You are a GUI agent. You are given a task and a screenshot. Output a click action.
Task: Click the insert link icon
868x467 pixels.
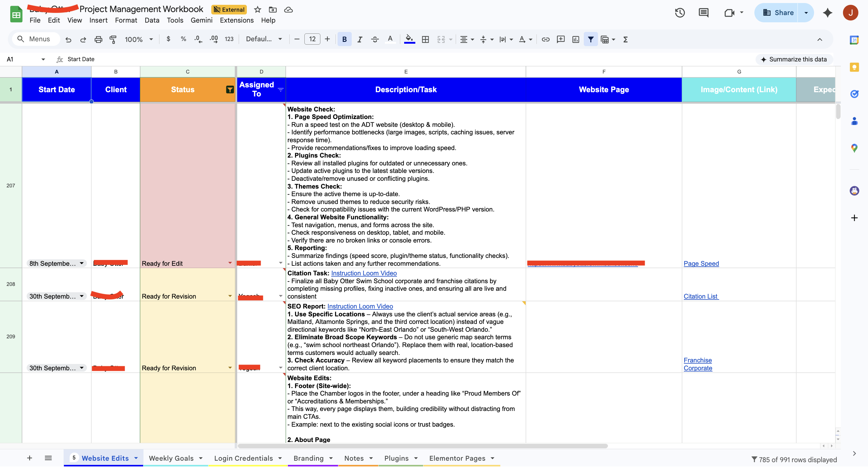(545, 39)
